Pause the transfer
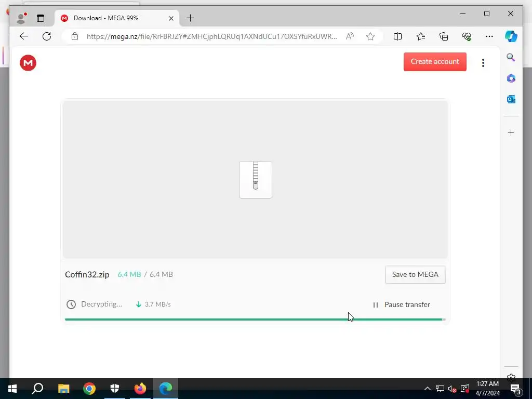 [402, 304]
